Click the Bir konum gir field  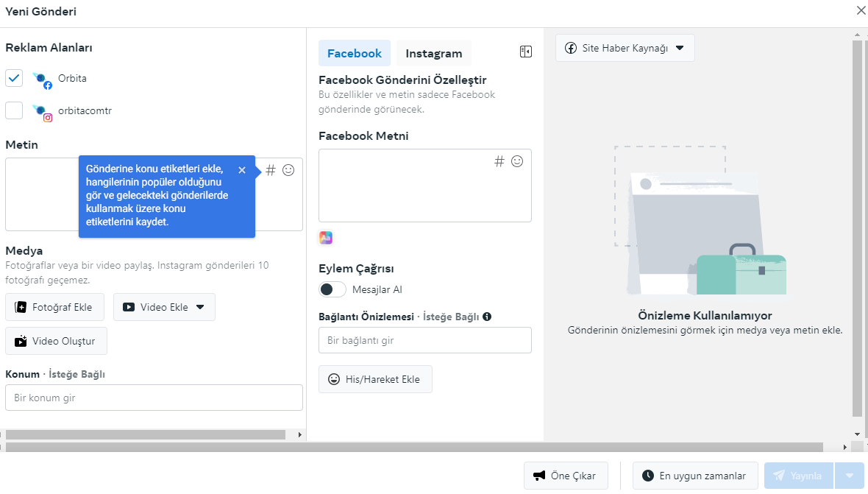click(154, 398)
